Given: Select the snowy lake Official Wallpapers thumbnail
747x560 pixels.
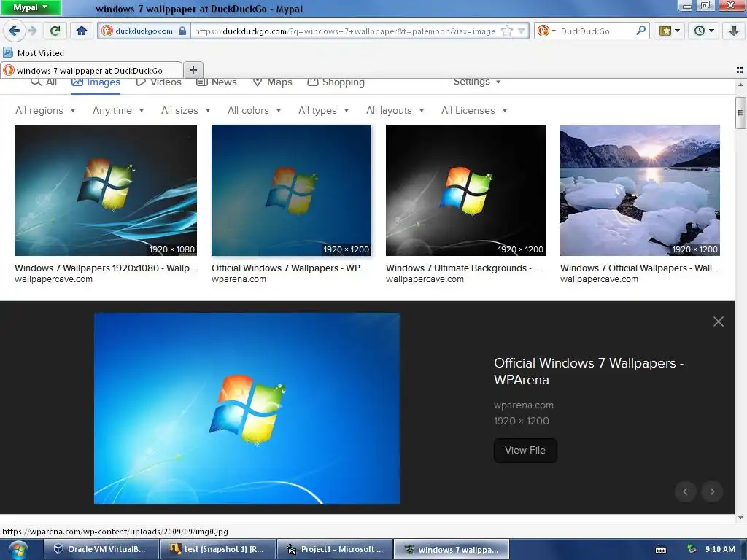Looking at the screenshot, I should pyautogui.click(x=640, y=190).
